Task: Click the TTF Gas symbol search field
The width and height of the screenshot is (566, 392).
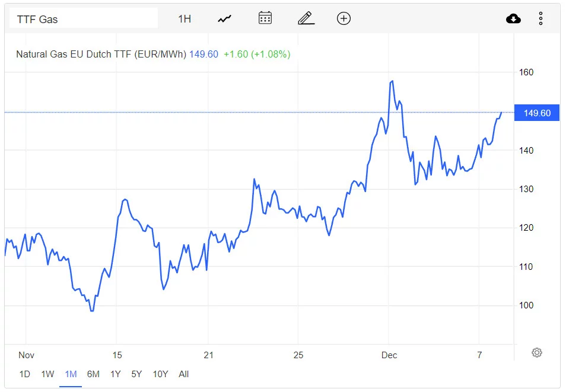Action: [84, 18]
